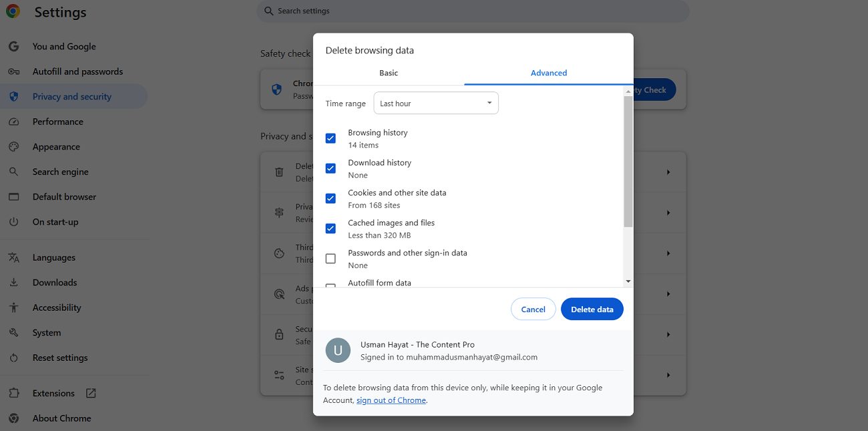Click the Downloads arrow icon

13,282
